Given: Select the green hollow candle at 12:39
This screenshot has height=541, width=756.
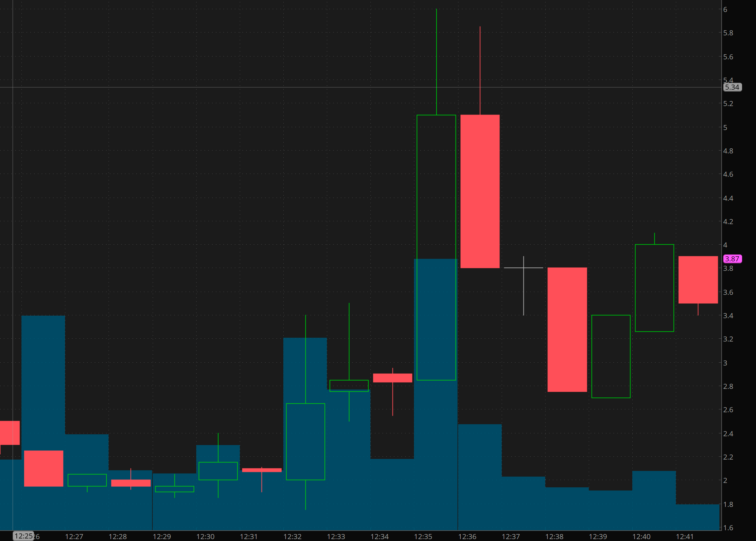Looking at the screenshot, I should click(611, 356).
